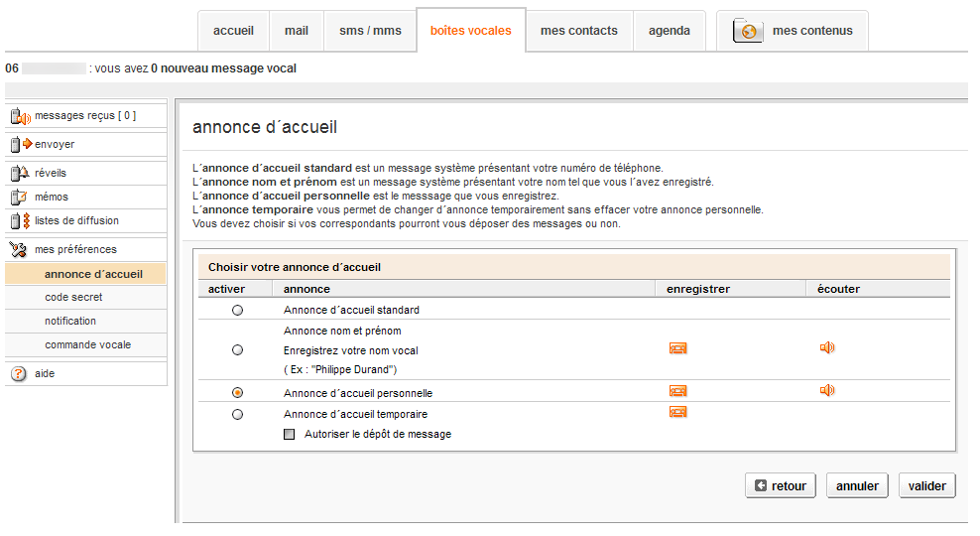The height and width of the screenshot is (536, 980).
Task: Click the retour button
Action: coord(780,486)
